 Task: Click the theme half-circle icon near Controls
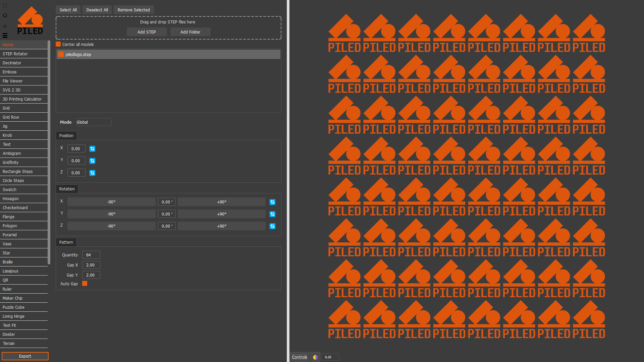[315, 357]
